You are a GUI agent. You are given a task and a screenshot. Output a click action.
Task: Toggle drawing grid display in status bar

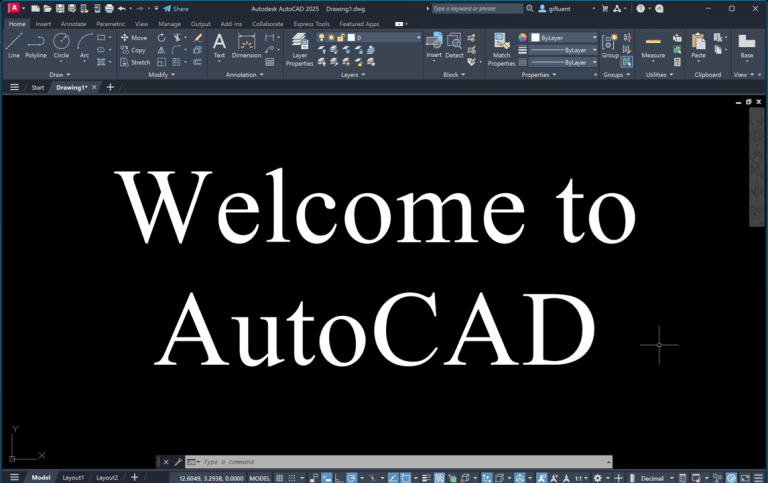click(279, 478)
